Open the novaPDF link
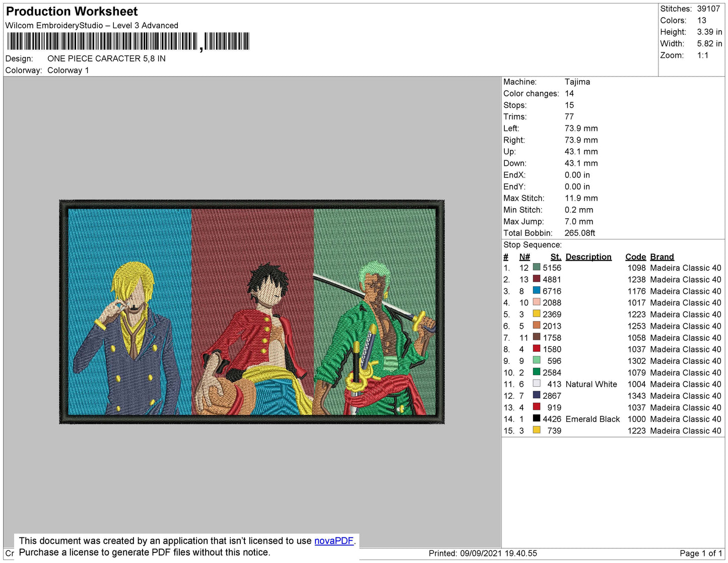The height and width of the screenshot is (563, 728). [334, 541]
